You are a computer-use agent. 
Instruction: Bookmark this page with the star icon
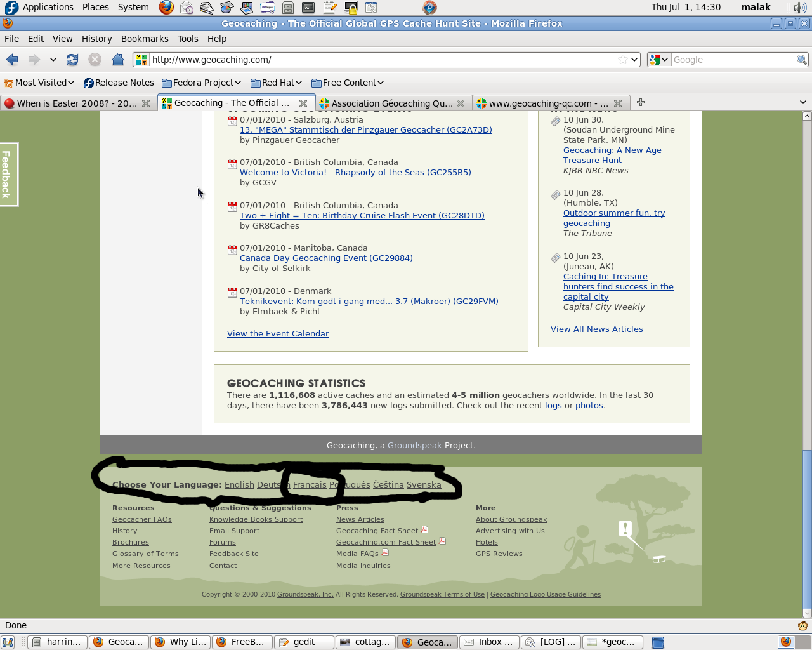(623, 60)
